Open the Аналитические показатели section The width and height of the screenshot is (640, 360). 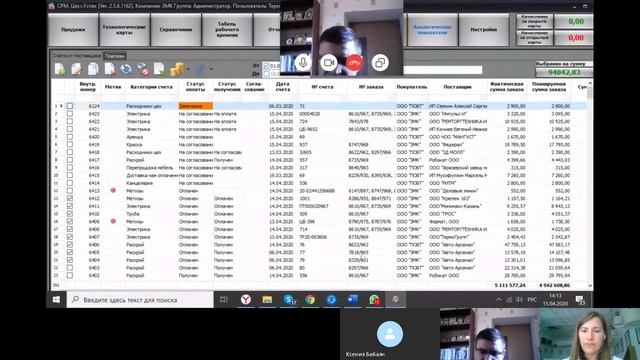[432, 29]
